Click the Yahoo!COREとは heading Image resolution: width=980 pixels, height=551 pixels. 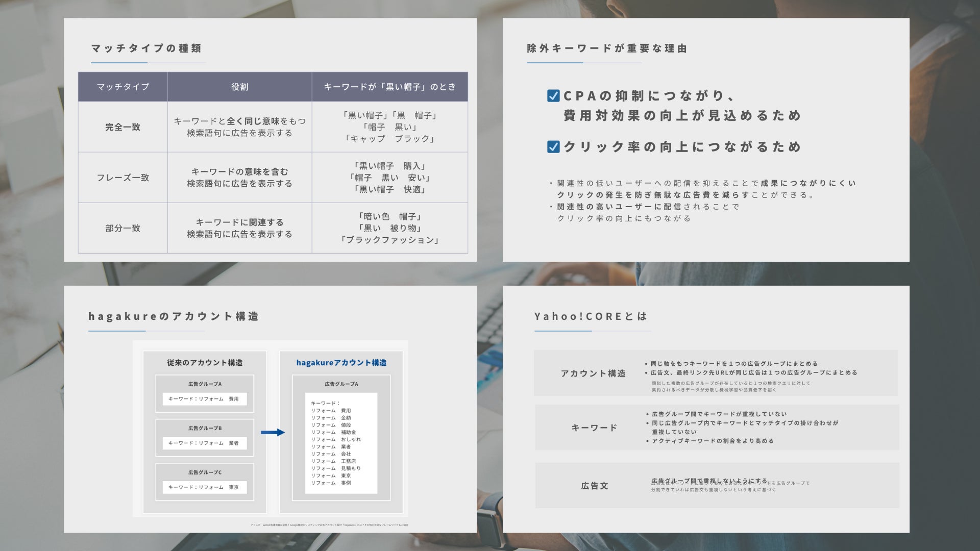tap(591, 316)
